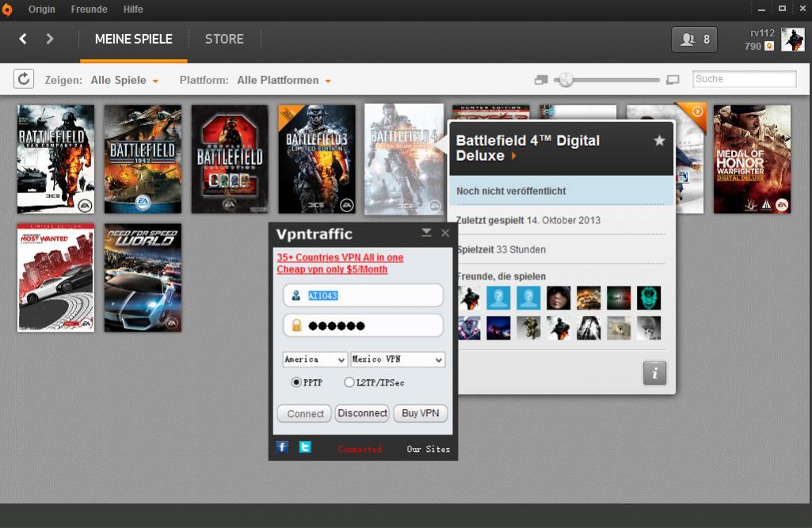Click the Origin logo in the title bar
The width and height of the screenshot is (812, 528).
(7, 9)
